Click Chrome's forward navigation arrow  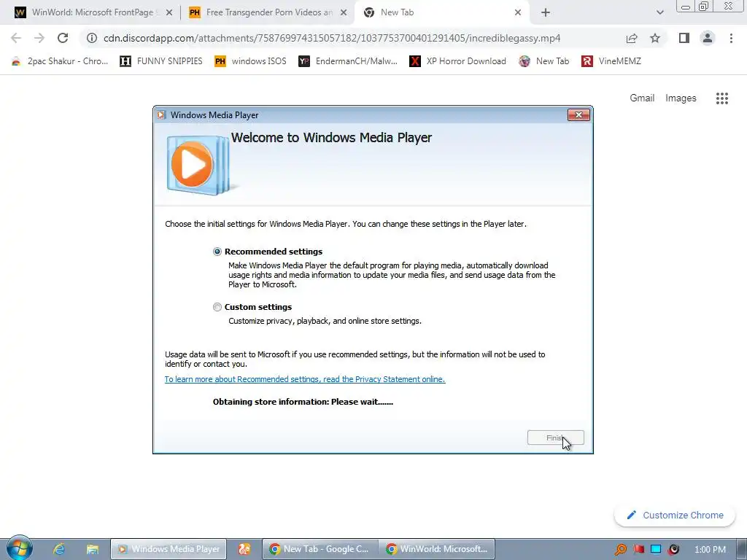point(39,38)
